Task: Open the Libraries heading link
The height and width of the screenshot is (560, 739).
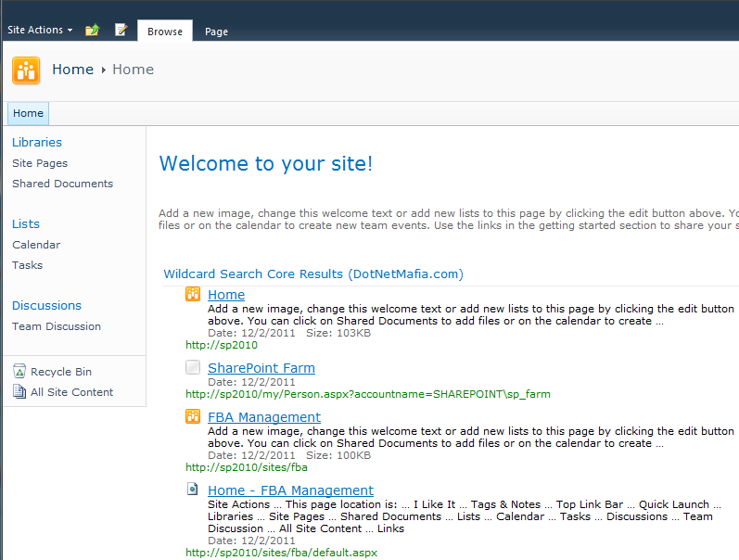Action: click(x=37, y=143)
